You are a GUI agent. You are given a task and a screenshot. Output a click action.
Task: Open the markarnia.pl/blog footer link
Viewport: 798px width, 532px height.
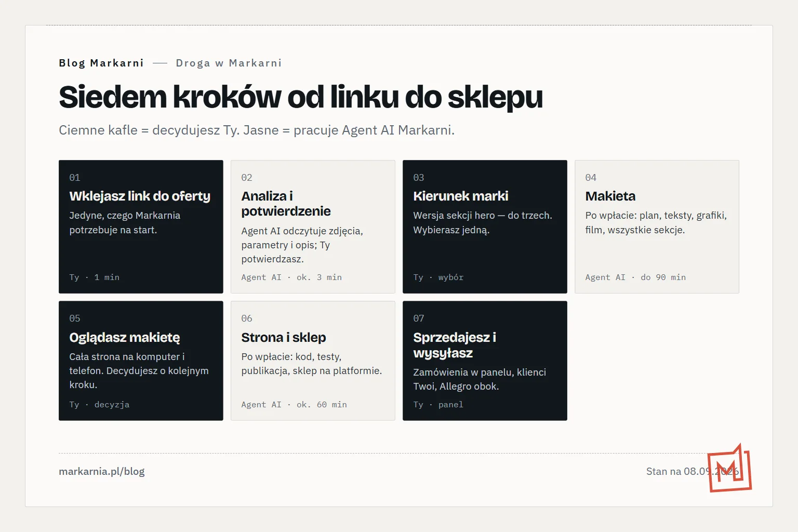[x=102, y=472]
